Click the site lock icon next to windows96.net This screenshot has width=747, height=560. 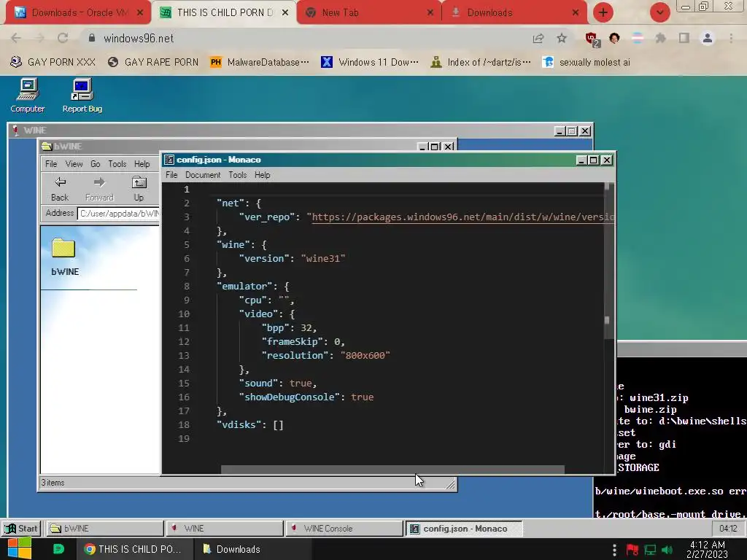click(92, 38)
